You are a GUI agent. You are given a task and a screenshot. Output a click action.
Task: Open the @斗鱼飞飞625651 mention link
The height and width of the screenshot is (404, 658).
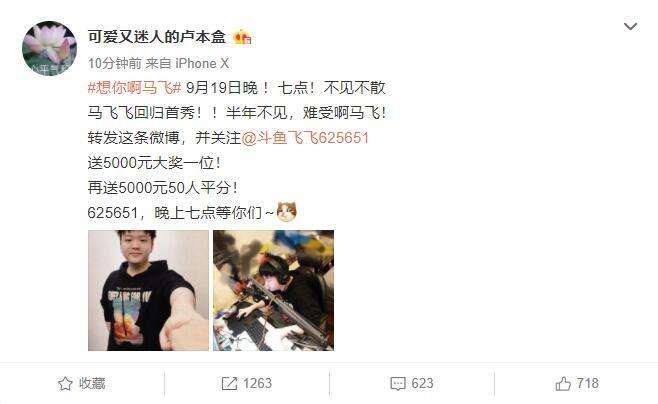pyautogui.click(x=305, y=138)
